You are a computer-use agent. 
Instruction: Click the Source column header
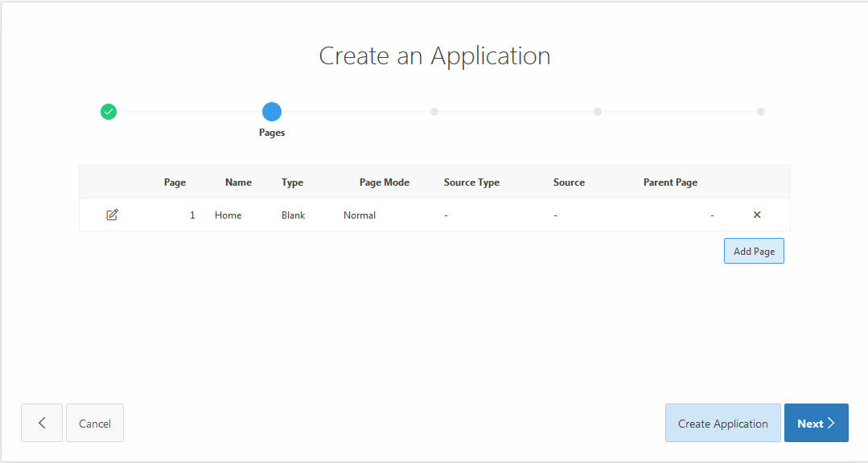(x=569, y=182)
